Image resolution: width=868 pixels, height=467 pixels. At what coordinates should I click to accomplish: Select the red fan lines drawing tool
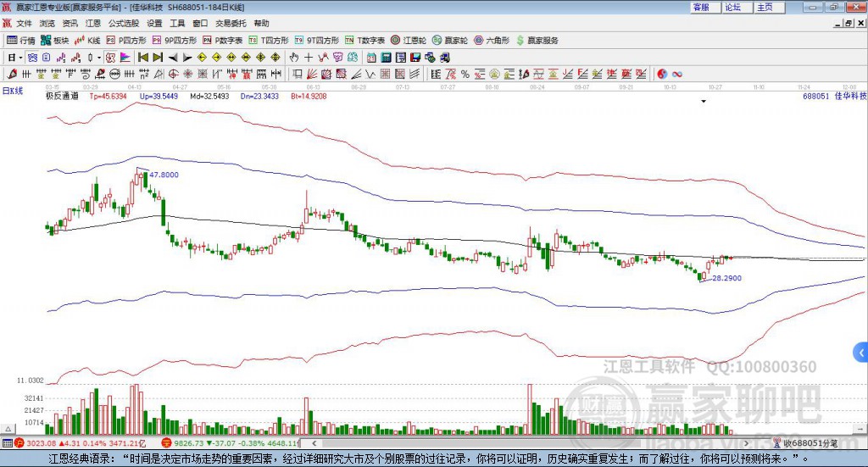[312, 74]
